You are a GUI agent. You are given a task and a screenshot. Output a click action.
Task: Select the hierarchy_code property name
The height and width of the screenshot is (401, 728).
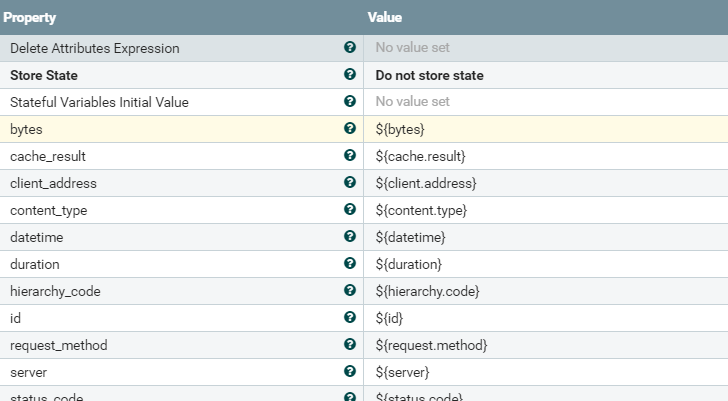point(55,291)
